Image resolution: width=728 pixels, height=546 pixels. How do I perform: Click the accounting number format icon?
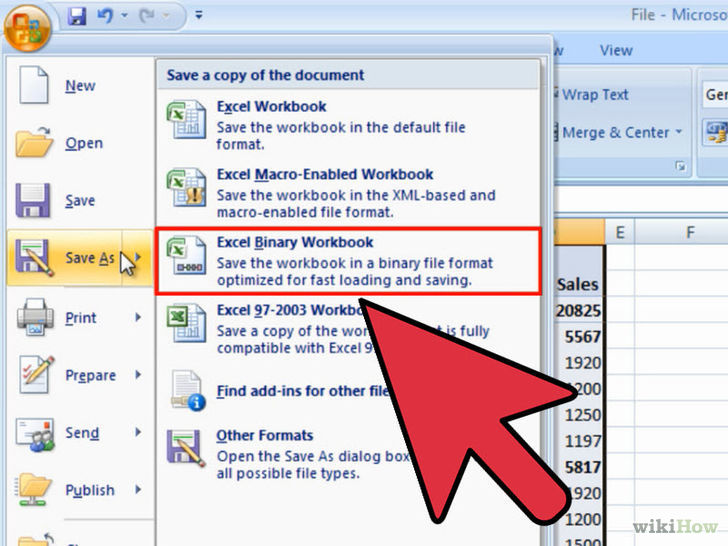715,133
